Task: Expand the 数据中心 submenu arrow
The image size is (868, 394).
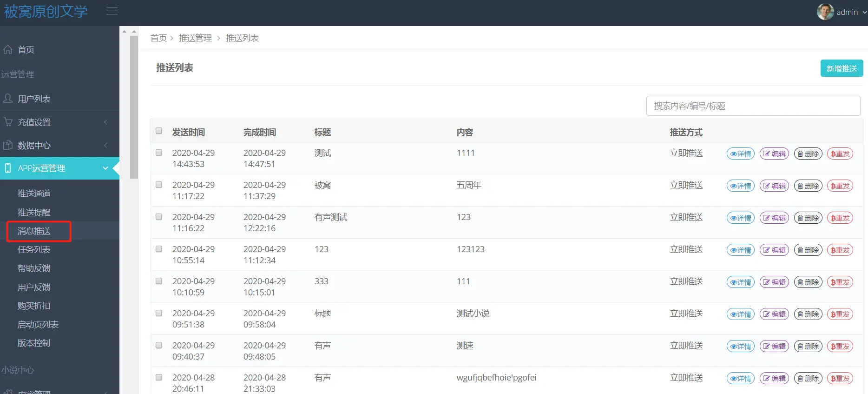Action: click(x=105, y=145)
